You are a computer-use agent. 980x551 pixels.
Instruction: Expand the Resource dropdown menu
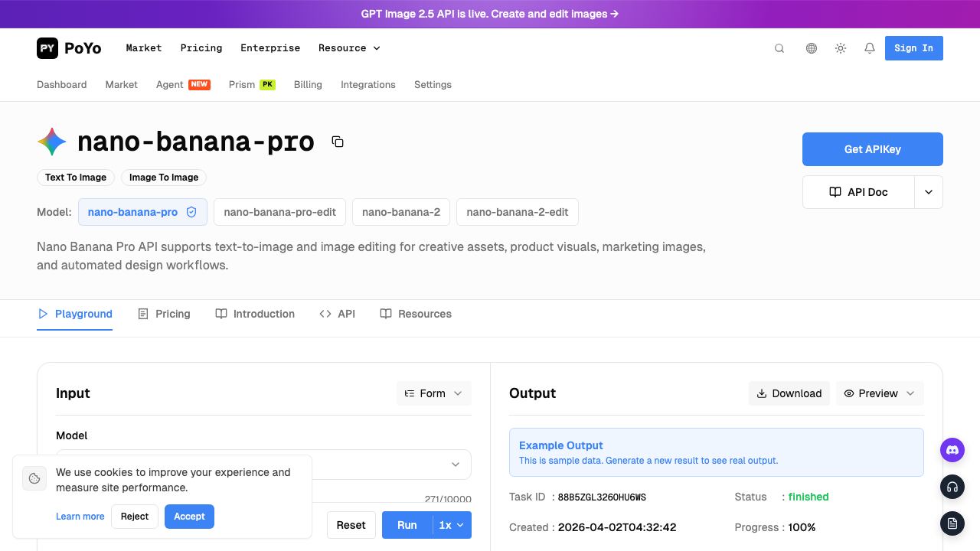[349, 47]
